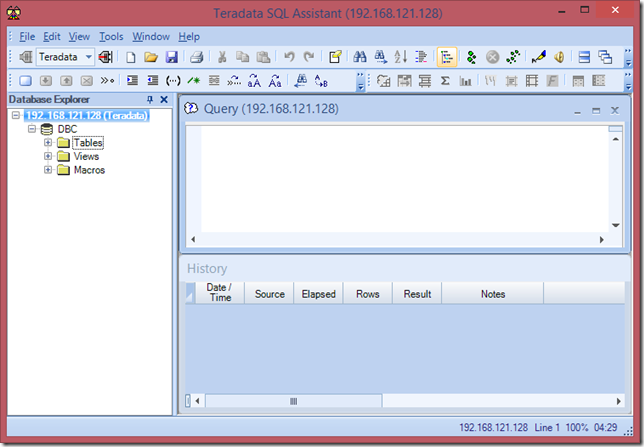Click the parentheses ellipsis (...) icon
This screenshot has height=447, width=644.
pos(173,81)
